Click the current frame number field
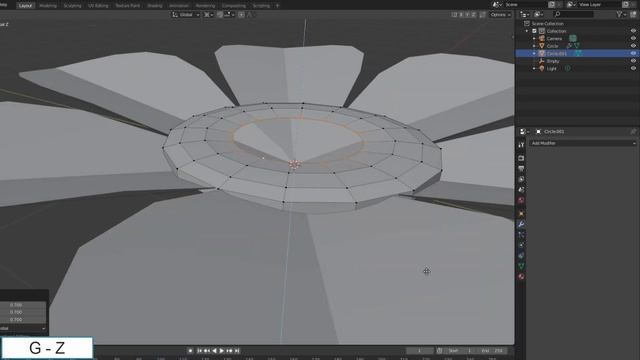This screenshot has height=360, width=640. pos(420,351)
